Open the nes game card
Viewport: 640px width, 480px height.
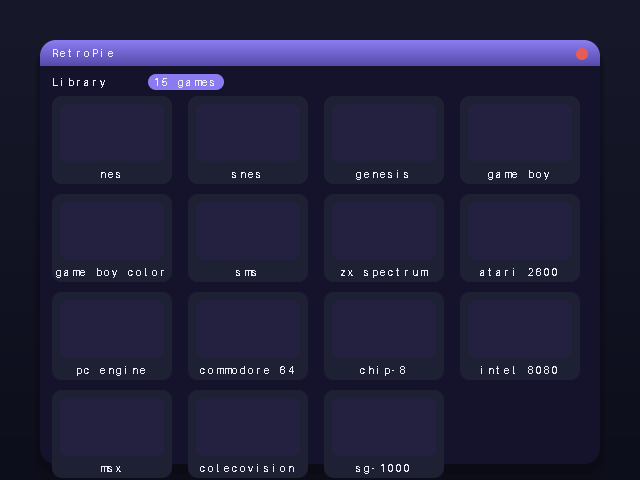(x=112, y=140)
